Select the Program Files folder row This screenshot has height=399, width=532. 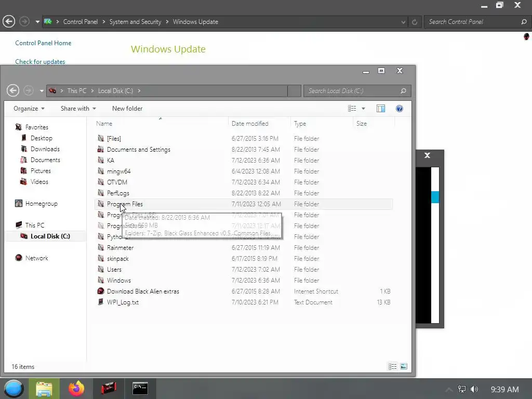[x=243, y=204]
